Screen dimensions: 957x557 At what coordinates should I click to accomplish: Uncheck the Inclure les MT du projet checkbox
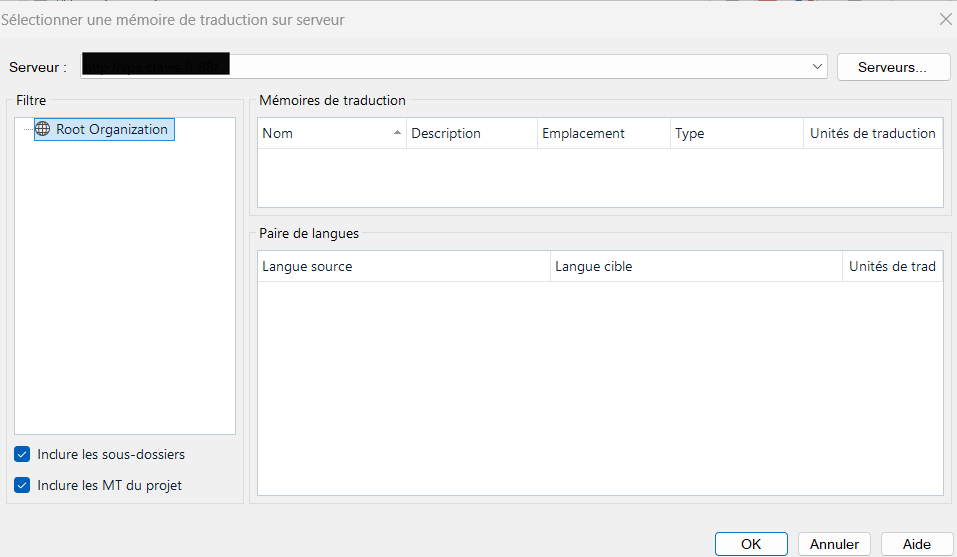[x=22, y=485]
